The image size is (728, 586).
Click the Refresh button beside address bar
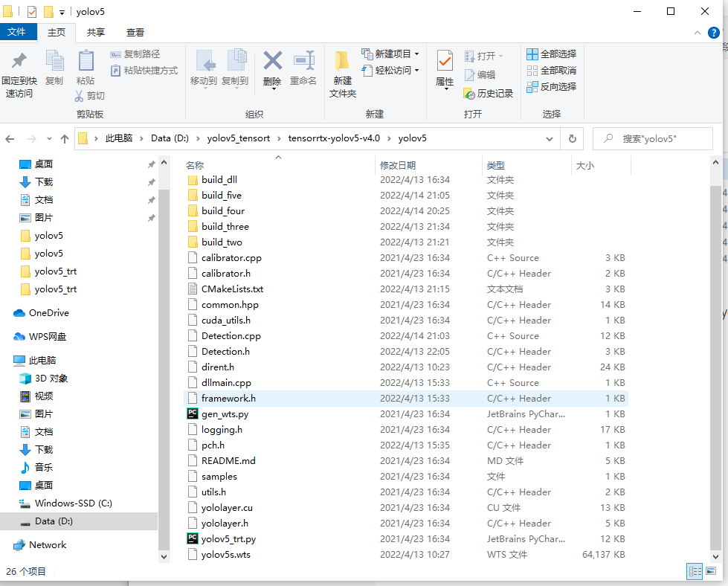pos(573,138)
